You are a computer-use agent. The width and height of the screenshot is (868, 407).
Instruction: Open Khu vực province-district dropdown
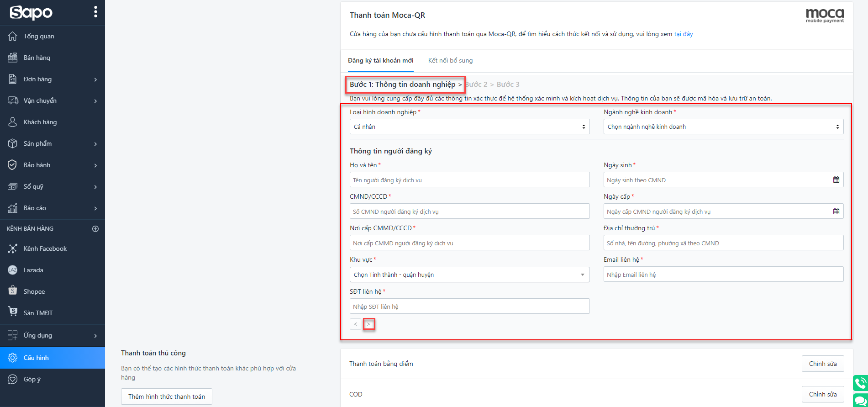click(x=469, y=275)
